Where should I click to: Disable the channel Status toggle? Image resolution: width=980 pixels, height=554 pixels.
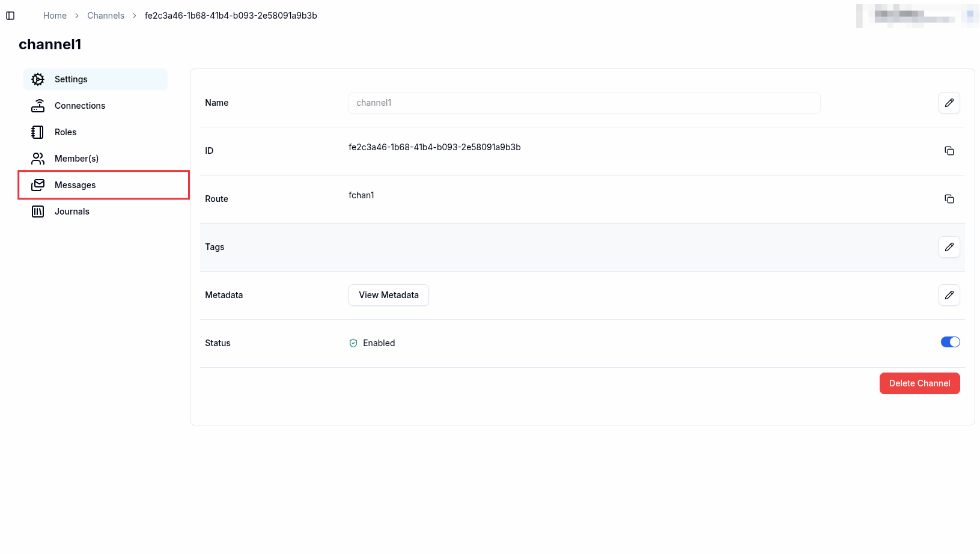pyautogui.click(x=950, y=342)
